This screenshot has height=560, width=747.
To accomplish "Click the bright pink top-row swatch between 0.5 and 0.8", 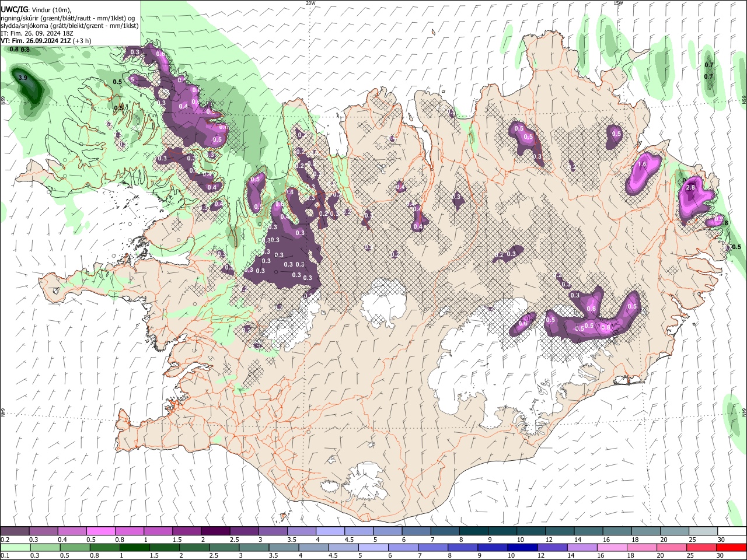I will 101,531.
